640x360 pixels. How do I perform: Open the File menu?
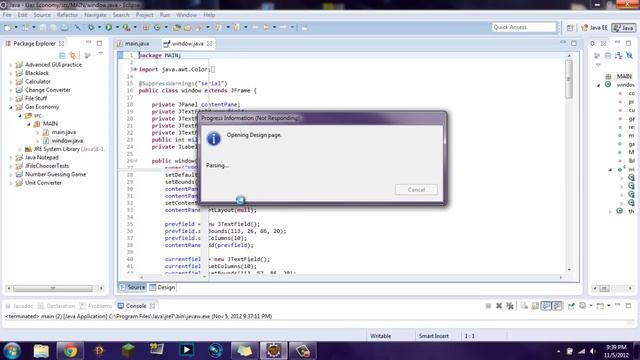coord(7,15)
